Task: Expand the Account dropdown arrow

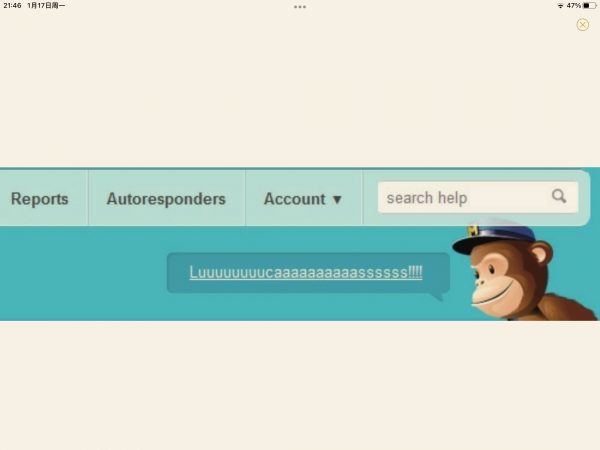Action: pyautogui.click(x=337, y=200)
